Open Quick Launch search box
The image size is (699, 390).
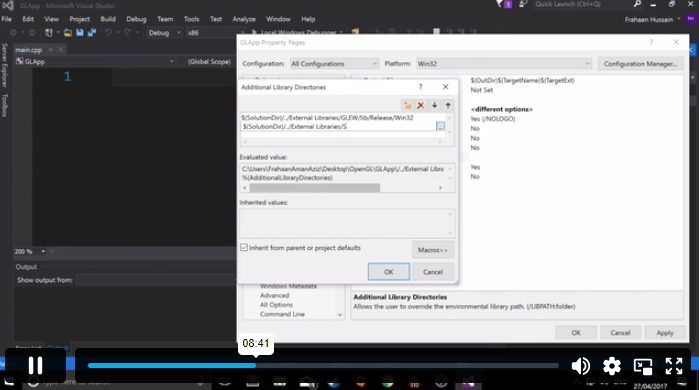click(x=588, y=4)
